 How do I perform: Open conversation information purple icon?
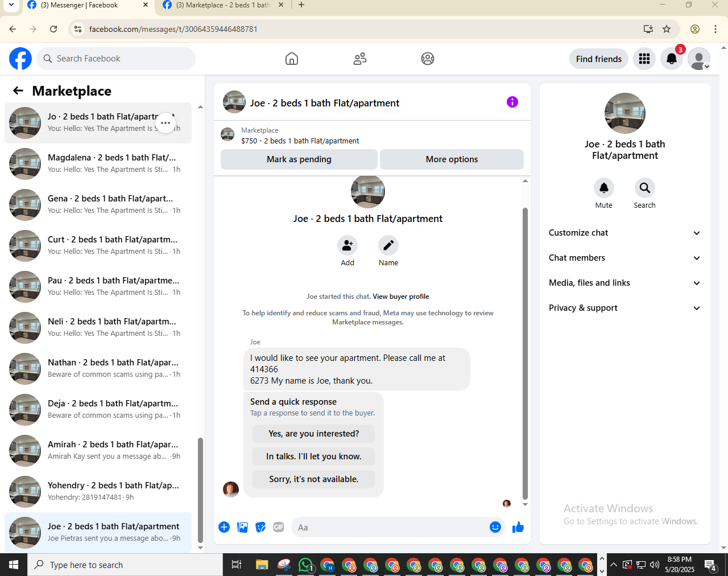512,102
